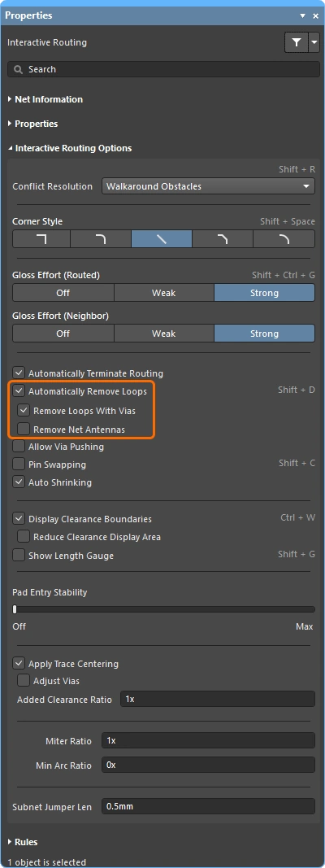
Task: Expand the Net Information section
Action: [x=45, y=99]
